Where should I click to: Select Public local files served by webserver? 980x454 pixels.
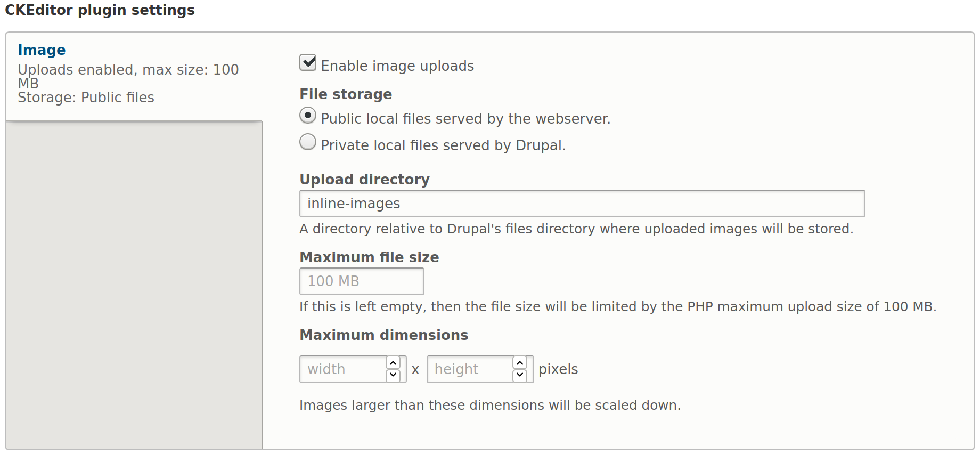click(308, 115)
